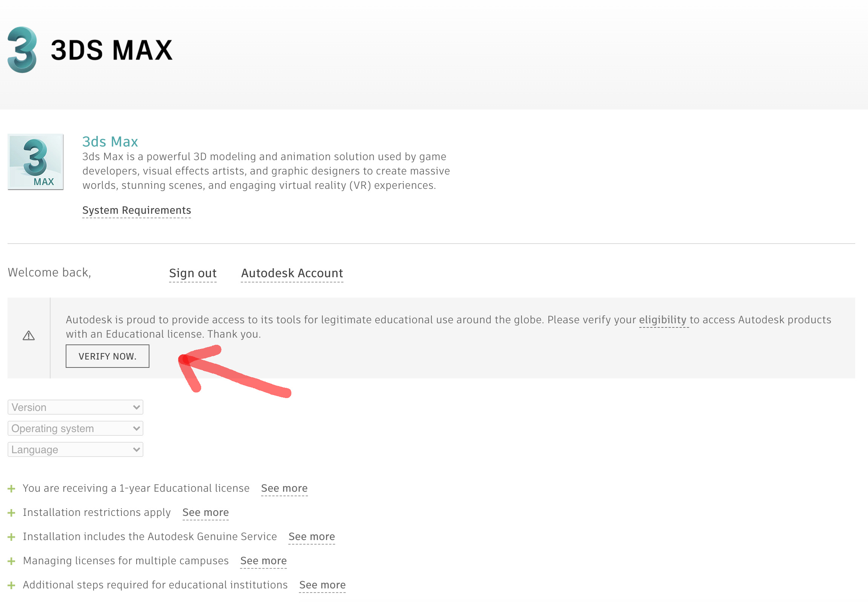Click VERIFY NOW button to verify eligibility
The width and height of the screenshot is (868, 602).
(x=108, y=356)
